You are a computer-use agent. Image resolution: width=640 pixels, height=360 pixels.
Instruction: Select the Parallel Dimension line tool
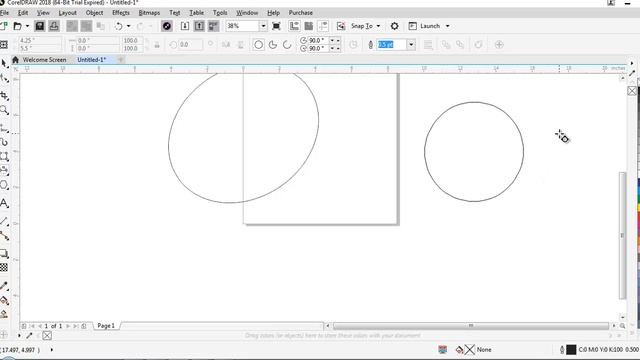click(x=4, y=221)
